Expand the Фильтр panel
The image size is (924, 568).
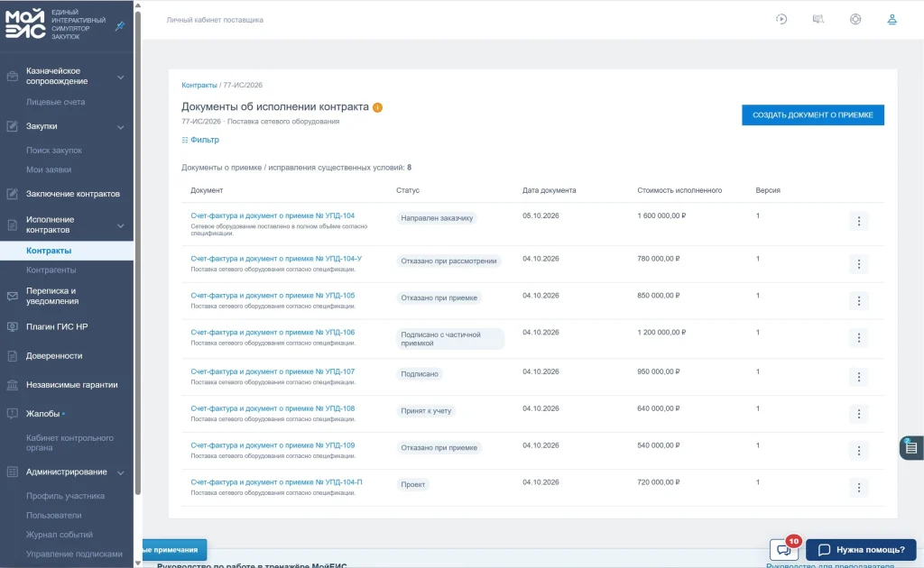200,140
